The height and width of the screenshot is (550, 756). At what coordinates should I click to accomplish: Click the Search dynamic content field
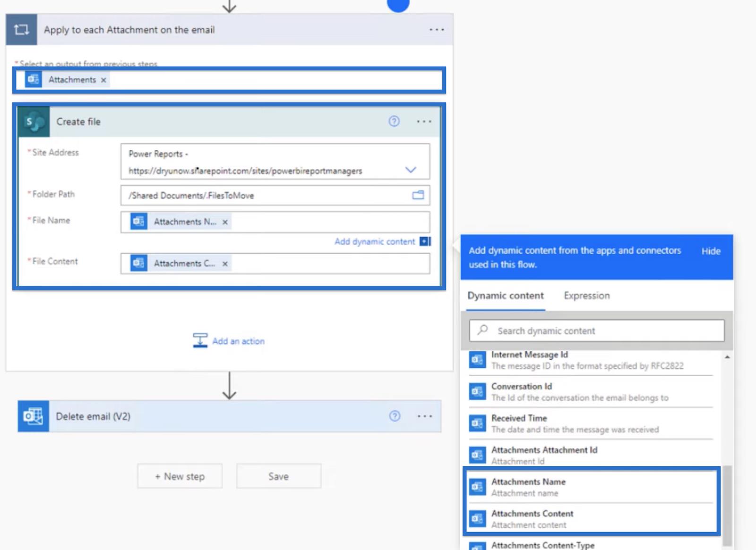[x=597, y=331]
